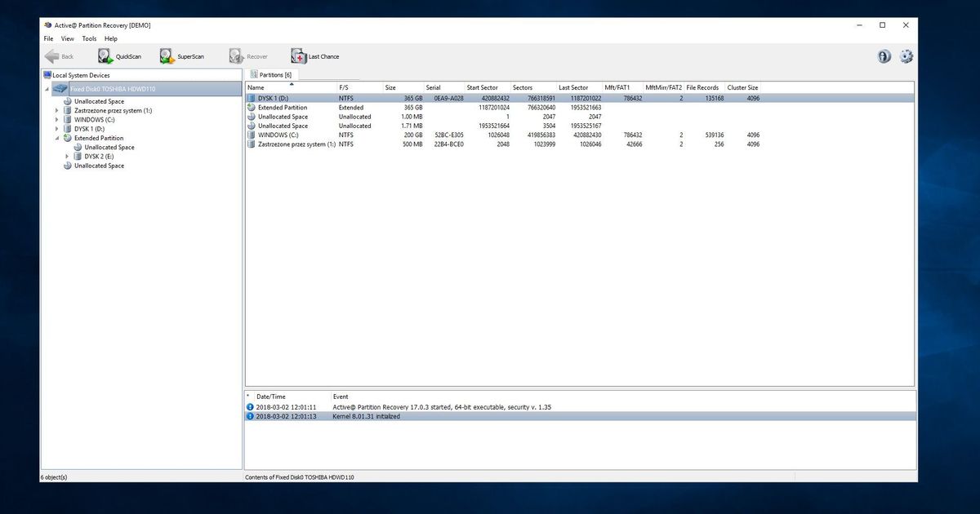Click the pie icon of the 1.71 MB Unallocated Space row
This screenshot has width=980, height=514.
[x=252, y=126]
